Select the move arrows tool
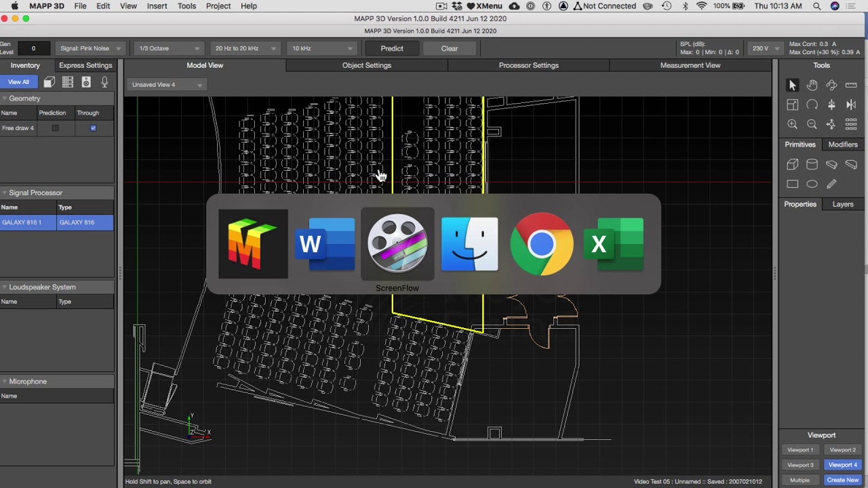This screenshot has height=488, width=868. click(x=831, y=124)
